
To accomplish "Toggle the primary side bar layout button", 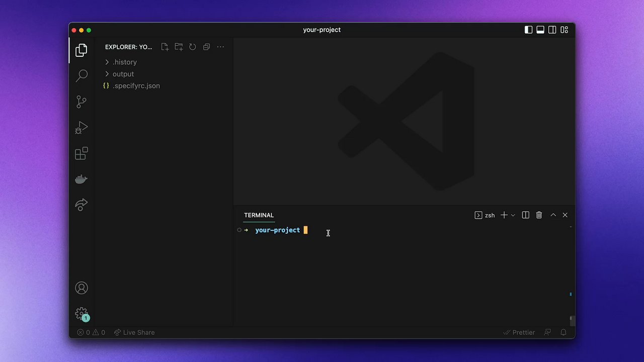I will (528, 30).
